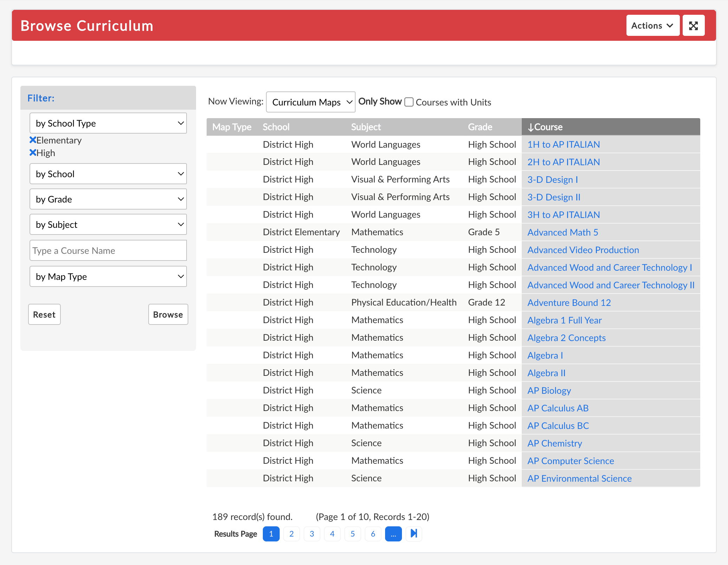Viewport: 728px width, 565px height.
Task: Remove the Elementary filter X icon
Action: (33, 140)
